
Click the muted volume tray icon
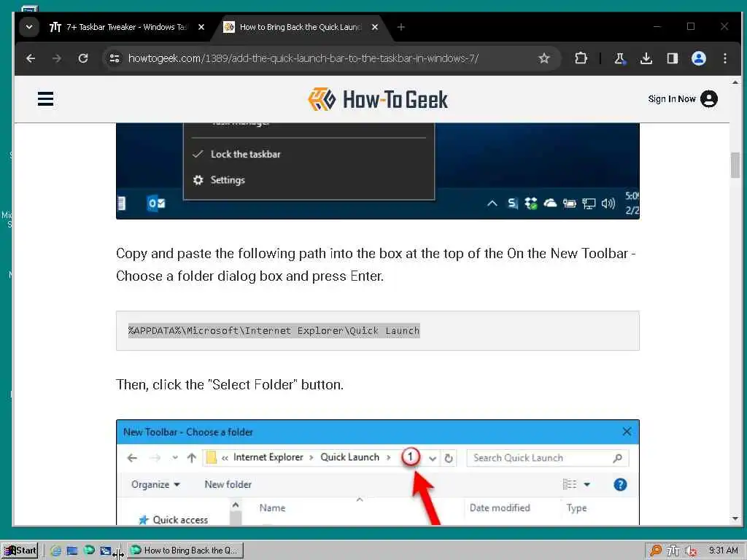pos(690,551)
